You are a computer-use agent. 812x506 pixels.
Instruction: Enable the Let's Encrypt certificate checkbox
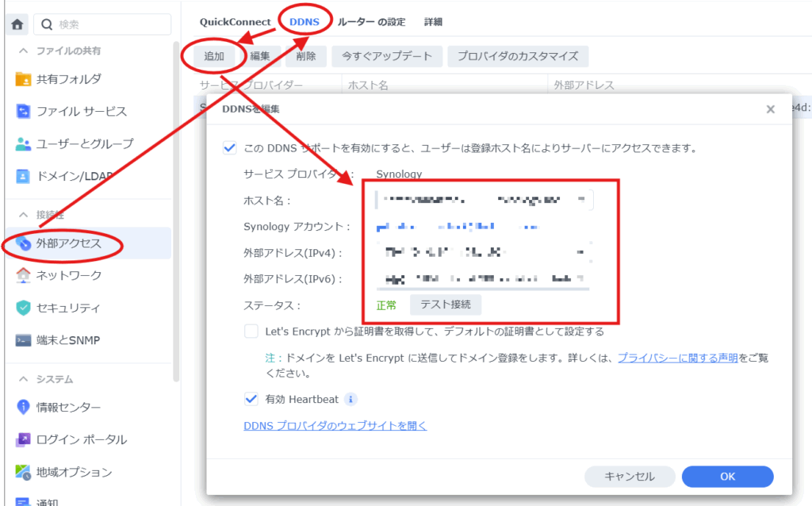pos(251,331)
